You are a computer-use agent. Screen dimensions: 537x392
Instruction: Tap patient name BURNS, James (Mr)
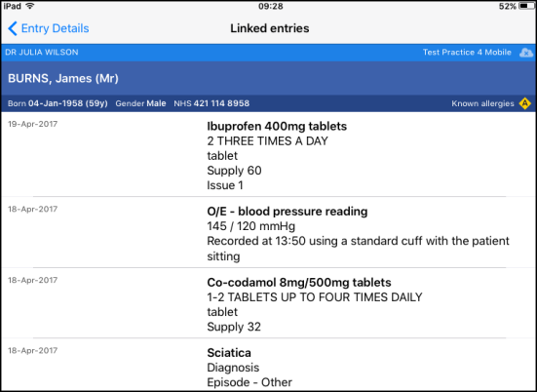click(63, 78)
